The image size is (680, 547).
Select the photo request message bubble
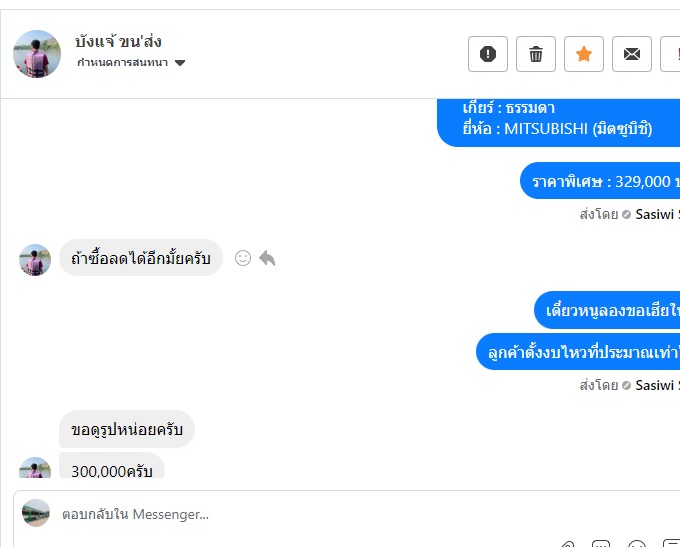127,429
